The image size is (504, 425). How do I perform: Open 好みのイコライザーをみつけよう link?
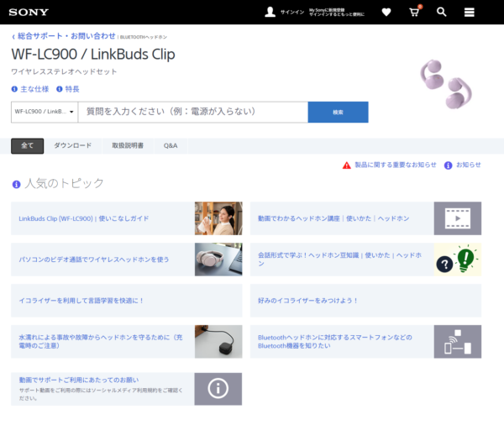pos(307,301)
